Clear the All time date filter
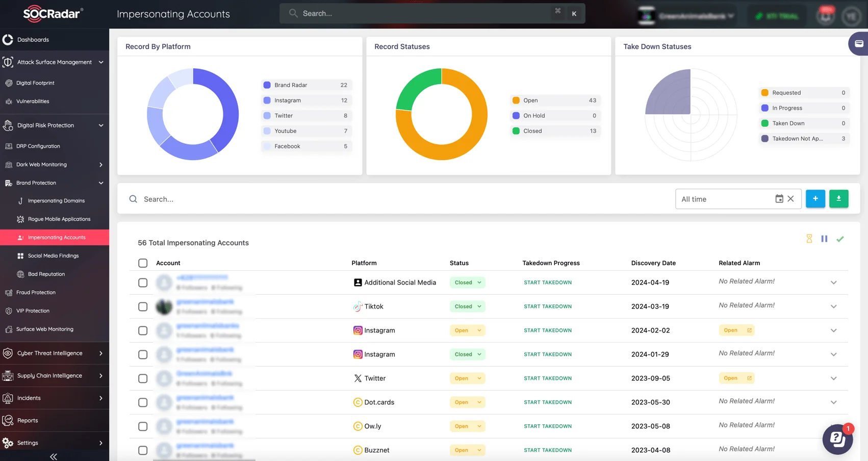868x461 pixels. [x=790, y=199]
